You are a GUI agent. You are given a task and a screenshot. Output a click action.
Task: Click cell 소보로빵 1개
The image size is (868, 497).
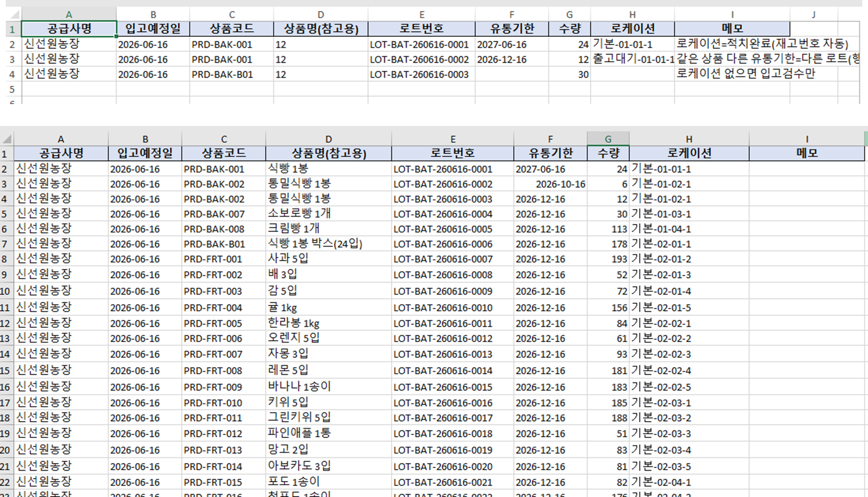click(x=328, y=214)
